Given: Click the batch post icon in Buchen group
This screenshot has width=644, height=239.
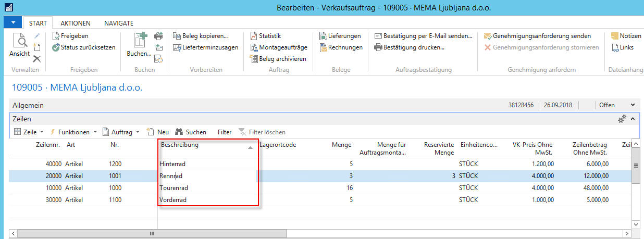Looking at the screenshot, I should coord(159,59).
